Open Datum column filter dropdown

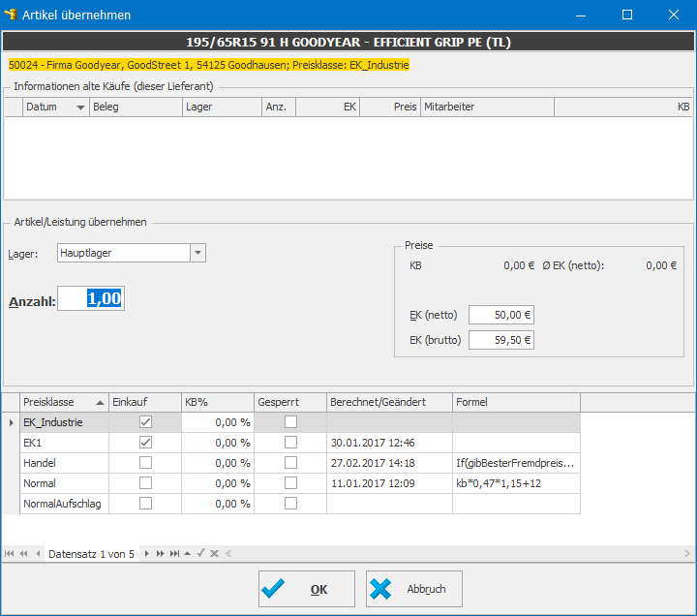pyautogui.click(x=80, y=108)
